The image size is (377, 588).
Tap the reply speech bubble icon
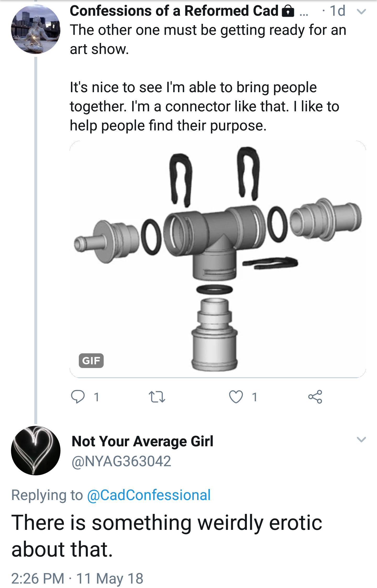tap(78, 397)
